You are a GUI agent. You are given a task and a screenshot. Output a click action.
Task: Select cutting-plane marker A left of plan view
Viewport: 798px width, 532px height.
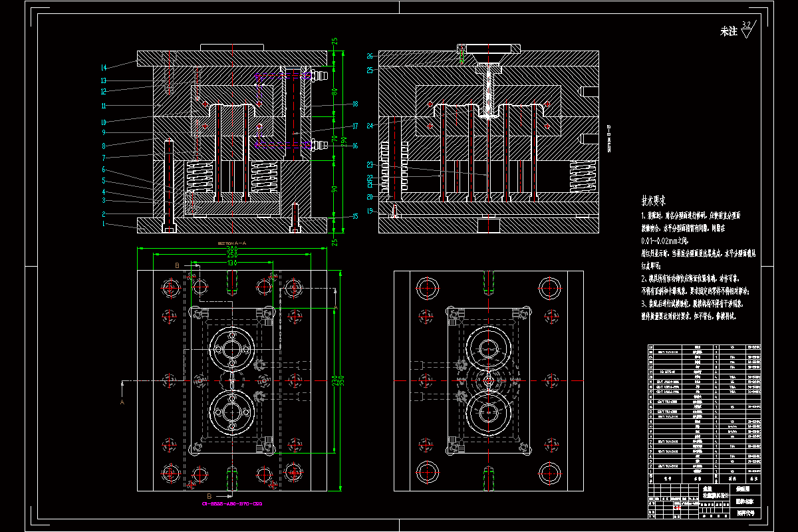pos(122,402)
